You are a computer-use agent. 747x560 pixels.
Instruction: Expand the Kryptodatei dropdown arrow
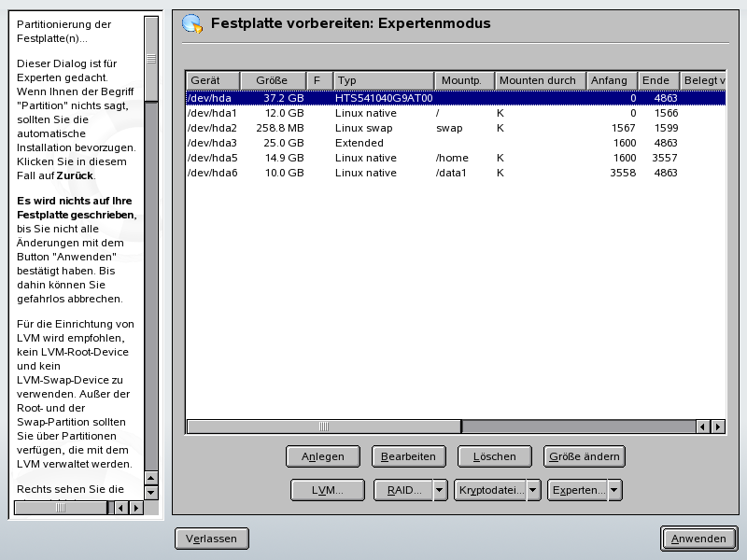533,489
